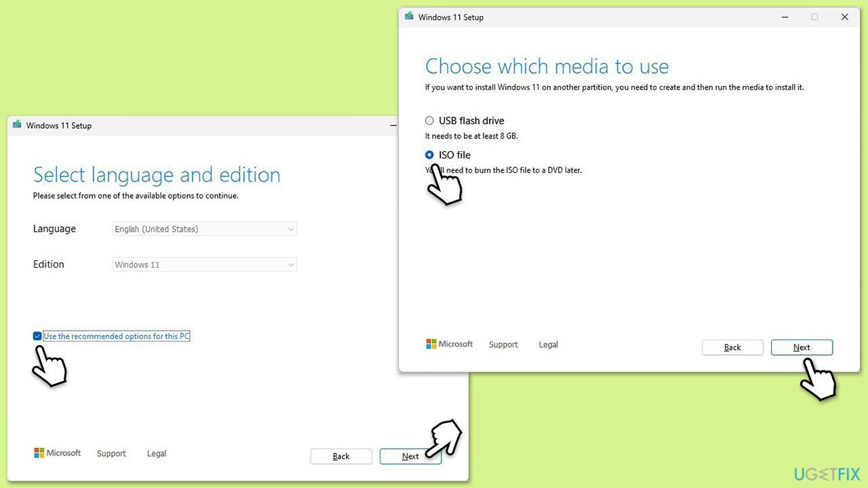
Task: Minimize the Choose media setup window
Action: tap(785, 17)
